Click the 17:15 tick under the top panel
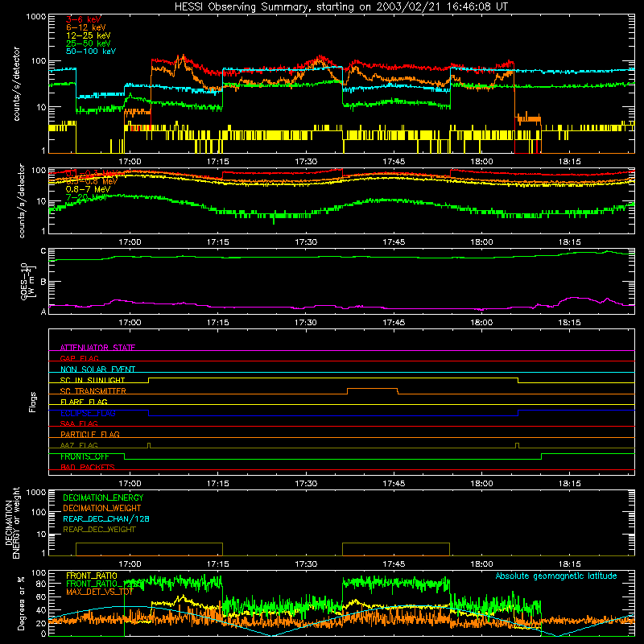The height and width of the screenshot is (644, 644). click(x=217, y=162)
